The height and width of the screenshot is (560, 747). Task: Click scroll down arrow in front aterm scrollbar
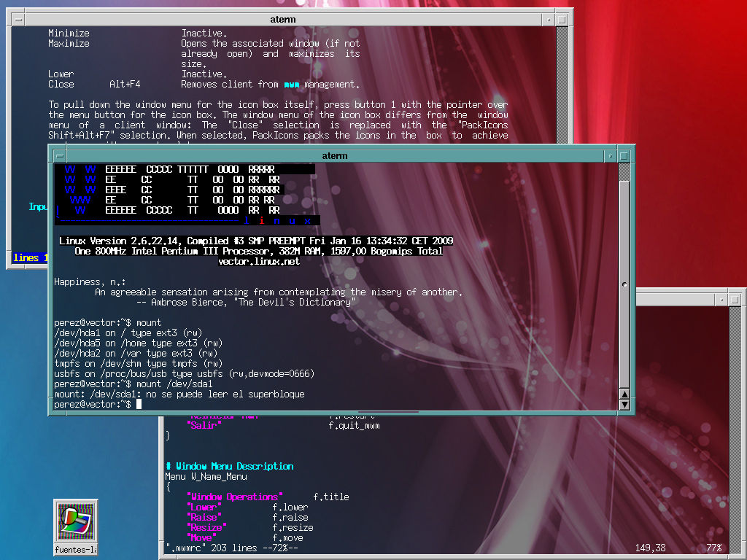pos(624,404)
